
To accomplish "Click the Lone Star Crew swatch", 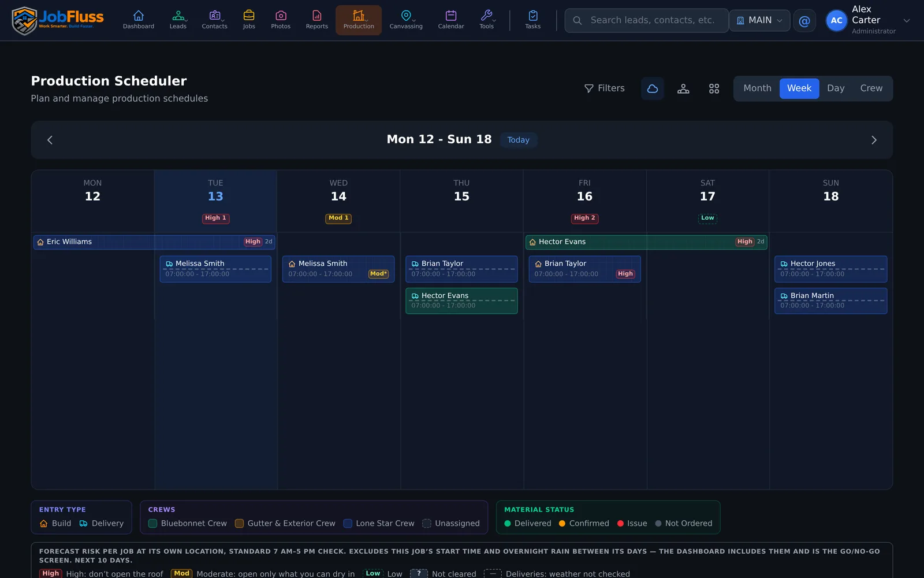I will (x=348, y=524).
